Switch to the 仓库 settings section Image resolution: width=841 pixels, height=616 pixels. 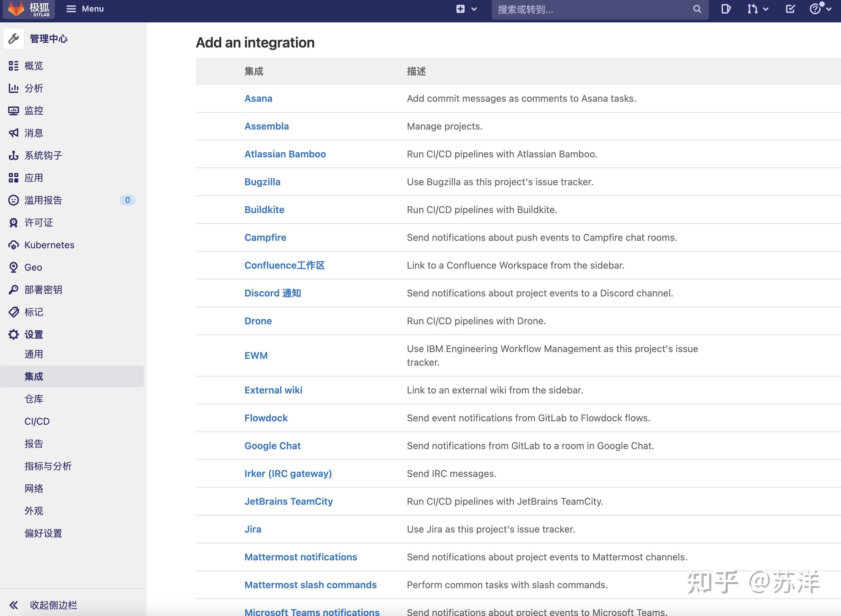tap(34, 399)
